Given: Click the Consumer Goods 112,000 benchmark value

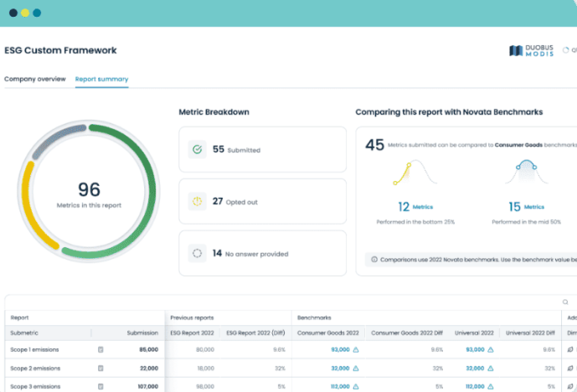Looking at the screenshot, I should (x=339, y=386).
